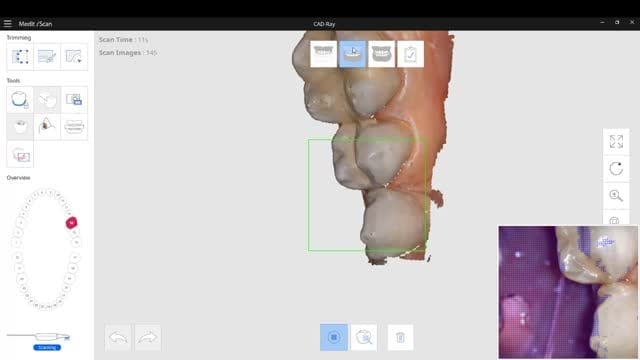Viewport: 640px width, 360px height.
Task: Open the polyline selection trimming dropdown
Action: [74, 57]
